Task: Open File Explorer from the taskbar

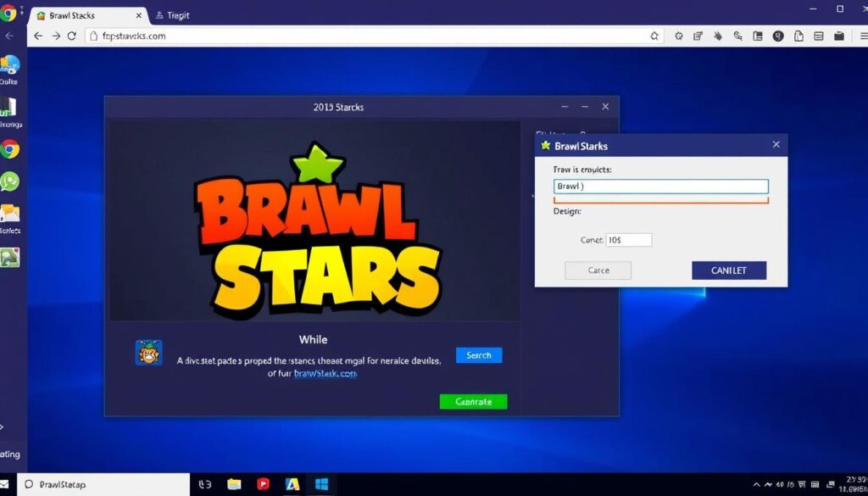Action: click(233, 484)
